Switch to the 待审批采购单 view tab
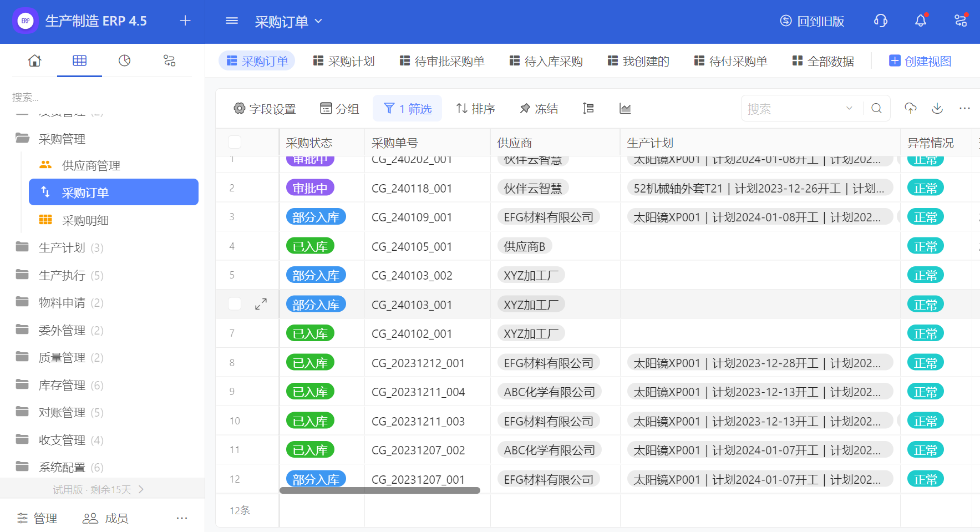Screen dimensions: 980x532 click(442, 61)
